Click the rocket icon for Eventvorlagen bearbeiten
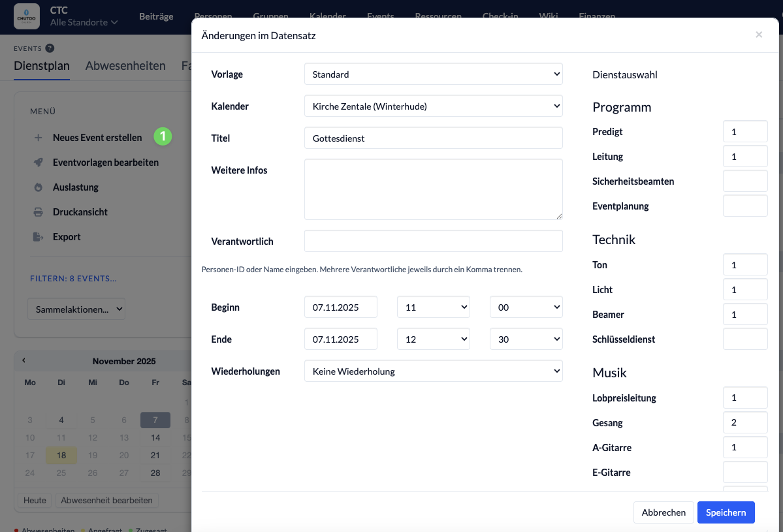The image size is (783, 532). coord(39,163)
